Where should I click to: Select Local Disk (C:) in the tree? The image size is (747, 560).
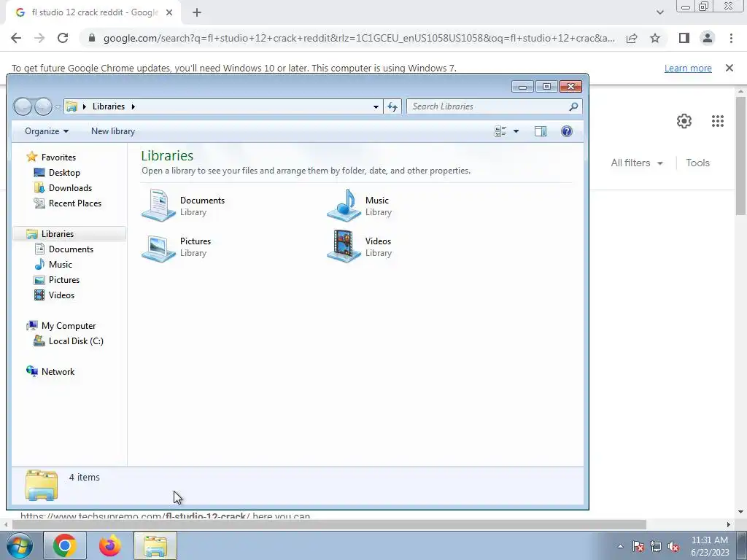(76, 341)
